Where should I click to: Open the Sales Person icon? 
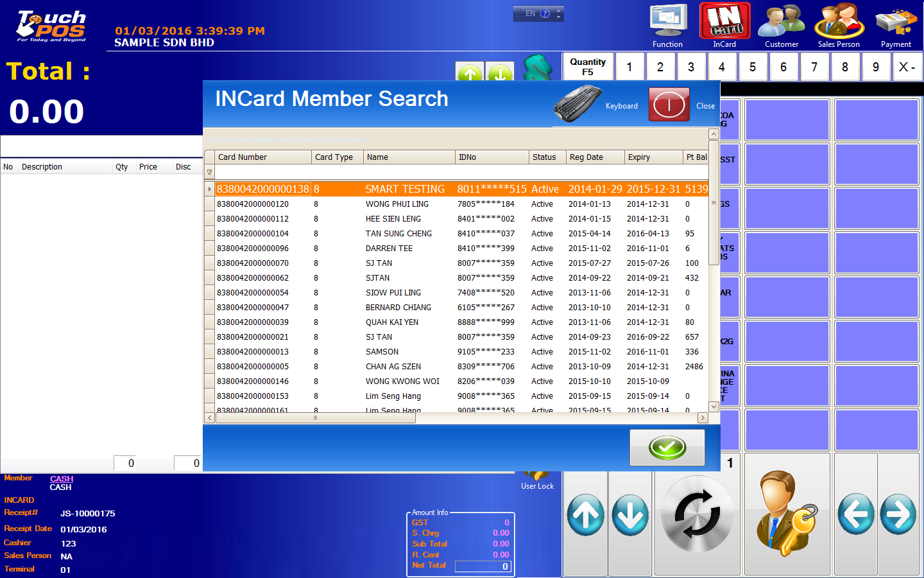[839, 26]
